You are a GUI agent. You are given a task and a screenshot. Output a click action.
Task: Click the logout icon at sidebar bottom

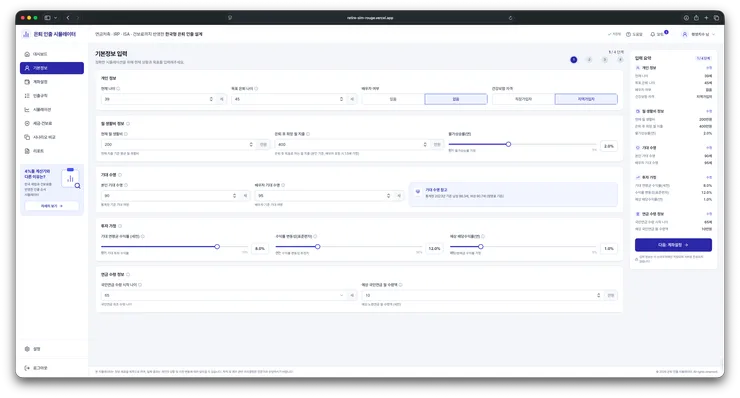click(x=27, y=368)
